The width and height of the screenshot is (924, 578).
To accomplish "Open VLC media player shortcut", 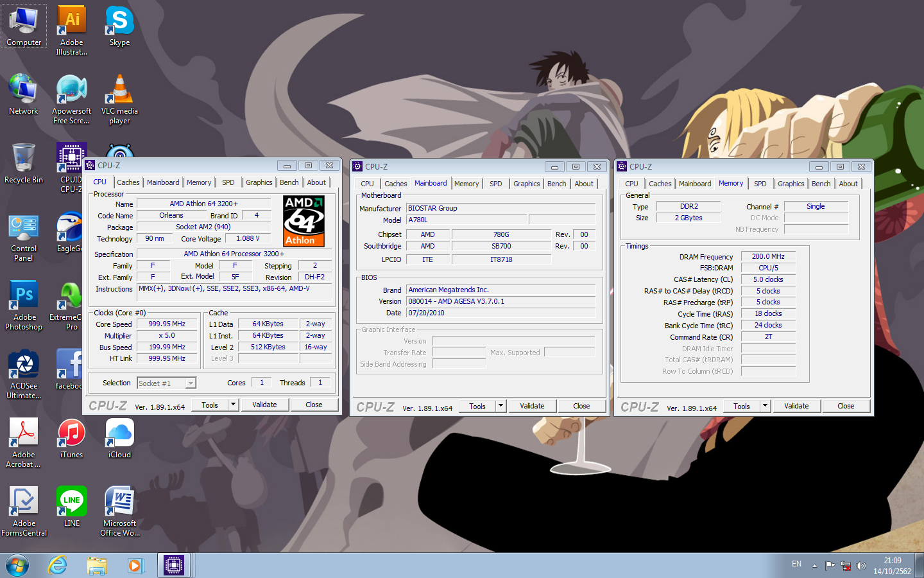I will pyautogui.click(x=119, y=99).
